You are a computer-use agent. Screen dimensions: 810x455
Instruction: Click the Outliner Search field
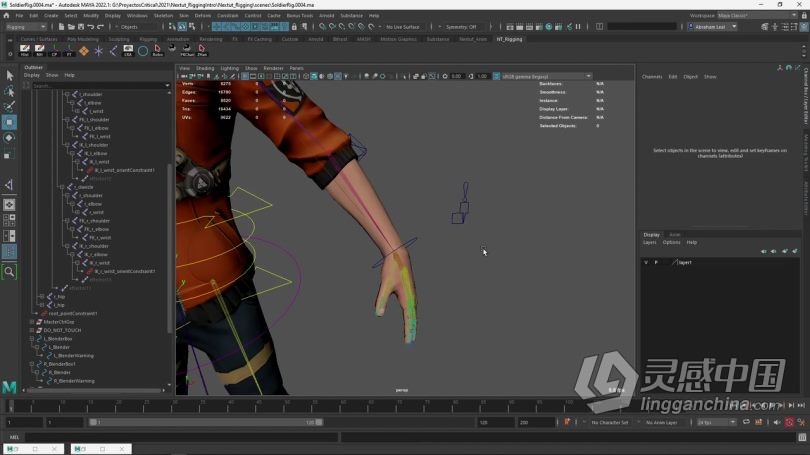100,86
